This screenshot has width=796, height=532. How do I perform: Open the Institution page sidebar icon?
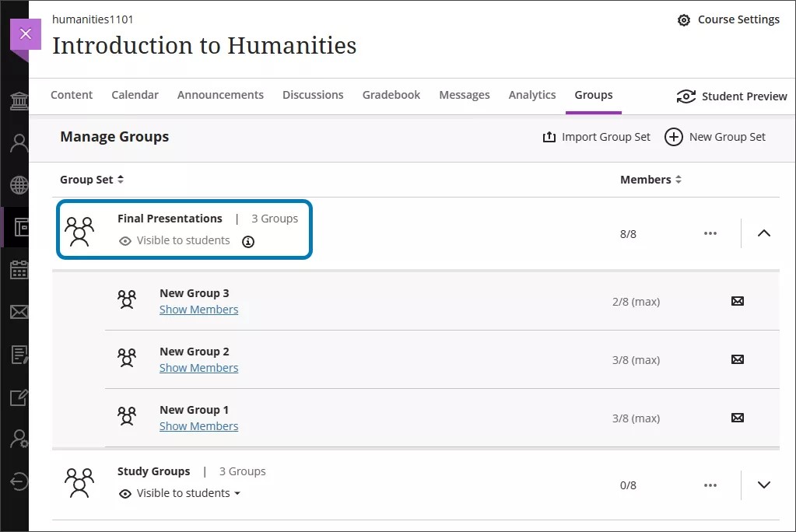(x=19, y=101)
